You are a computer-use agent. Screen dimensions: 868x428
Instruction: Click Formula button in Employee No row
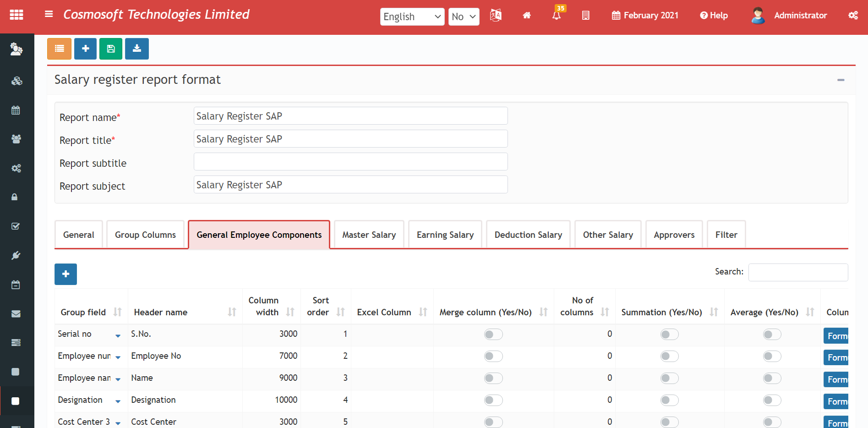click(835, 357)
